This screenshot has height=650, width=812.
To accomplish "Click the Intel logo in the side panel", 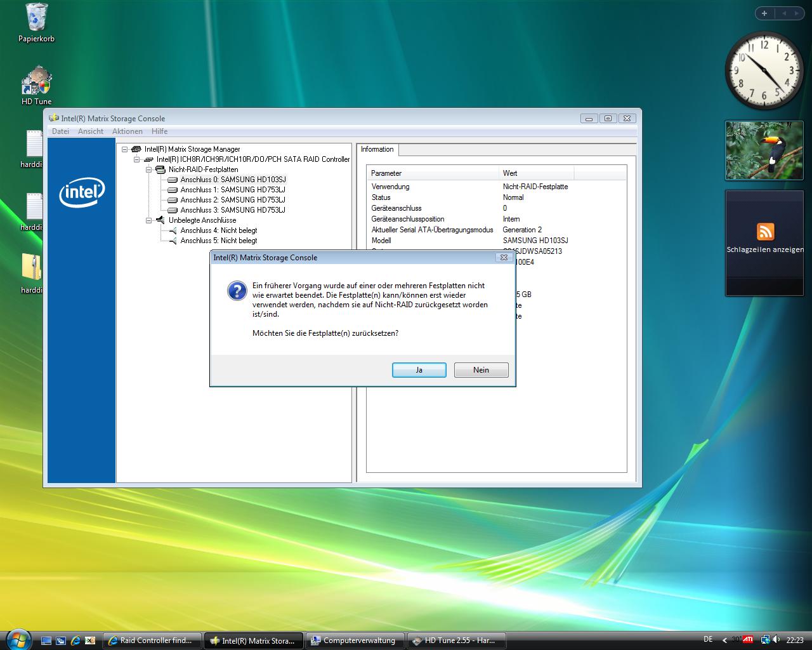I will [82, 192].
